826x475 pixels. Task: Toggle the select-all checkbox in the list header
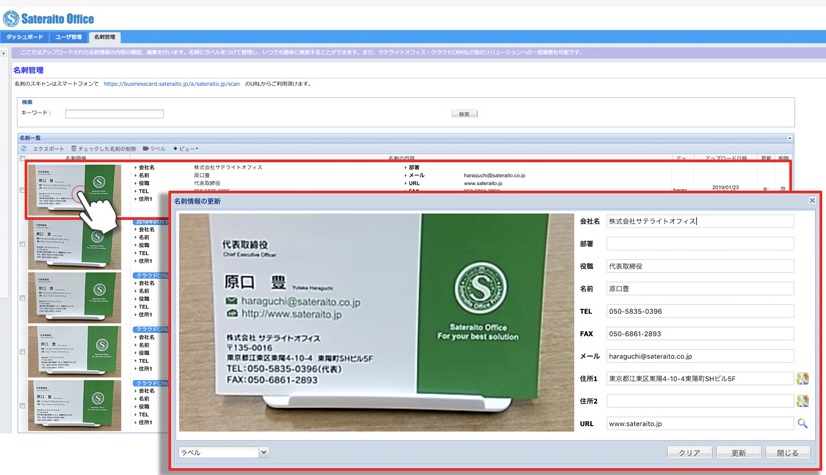(x=22, y=158)
